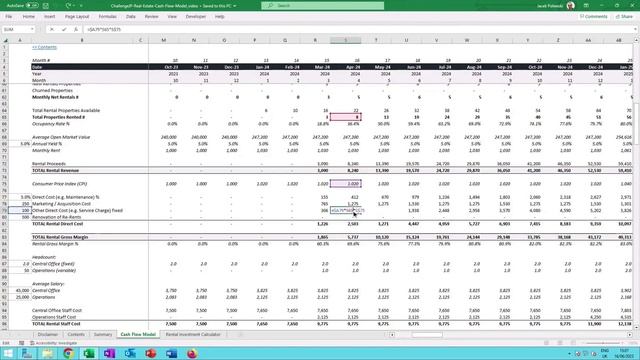The image size is (640, 360).
Task: Select the Data ribbon tab
Action: 131,17
